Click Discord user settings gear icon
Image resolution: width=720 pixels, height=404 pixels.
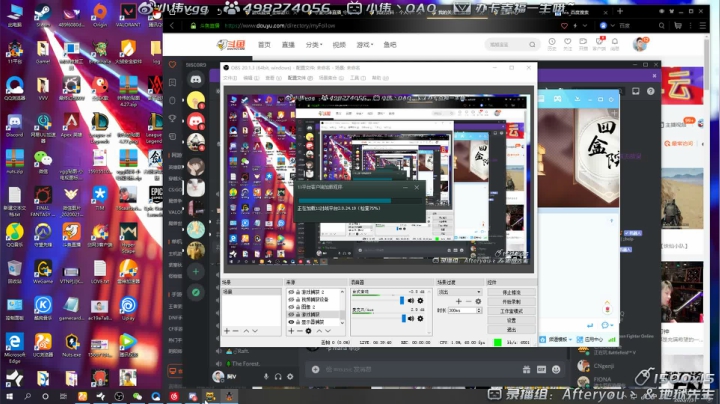click(290, 376)
